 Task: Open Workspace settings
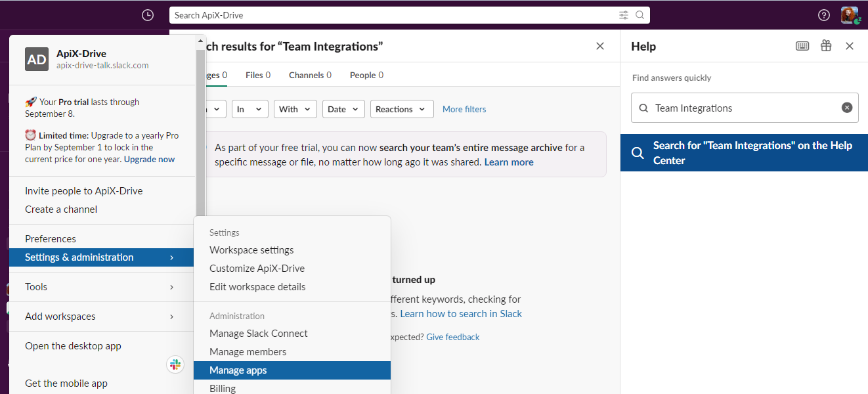click(x=292, y=250)
